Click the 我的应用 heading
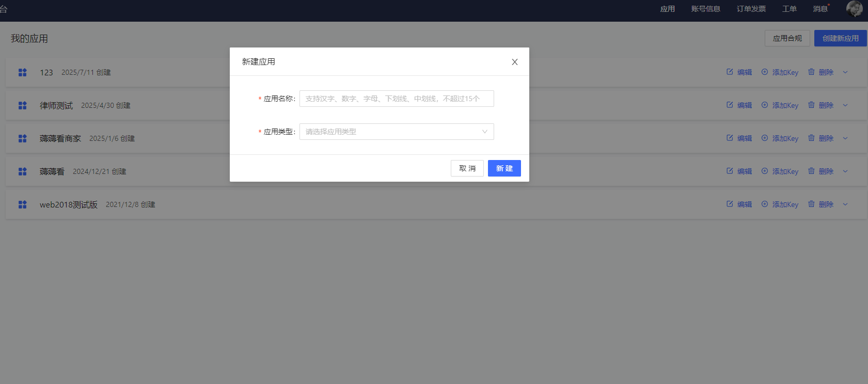Viewport: 868px width, 384px height. 29,39
